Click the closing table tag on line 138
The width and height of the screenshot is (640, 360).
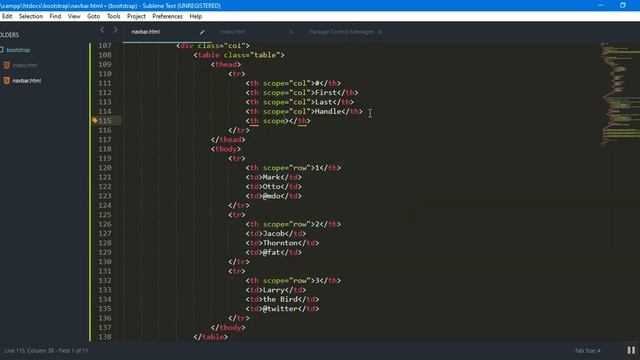coord(211,337)
